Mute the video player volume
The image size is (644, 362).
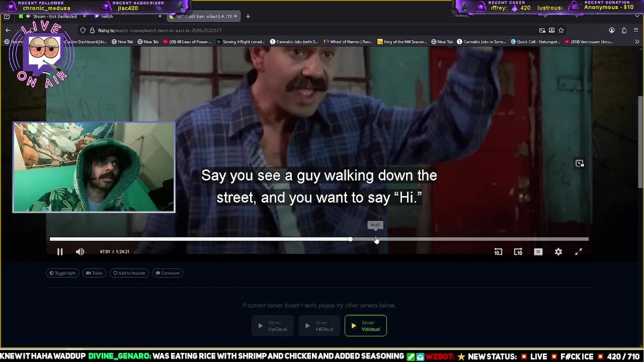pyautogui.click(x=80, y=252)
